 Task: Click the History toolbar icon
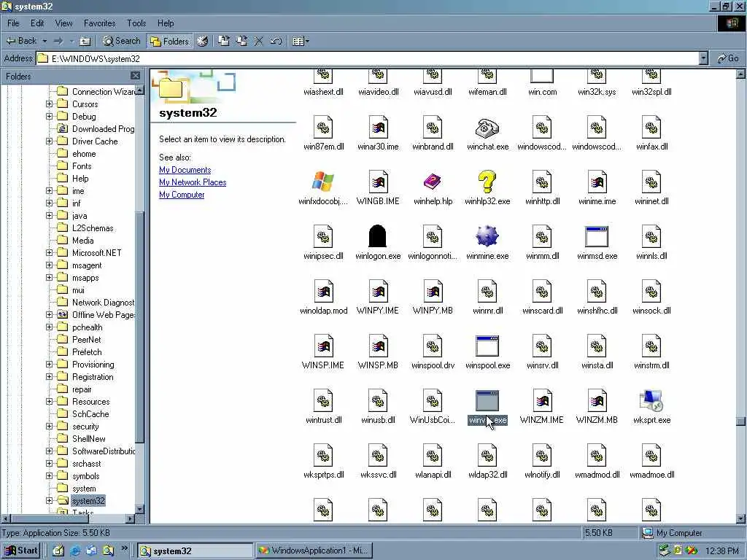(x=203, y=42)
